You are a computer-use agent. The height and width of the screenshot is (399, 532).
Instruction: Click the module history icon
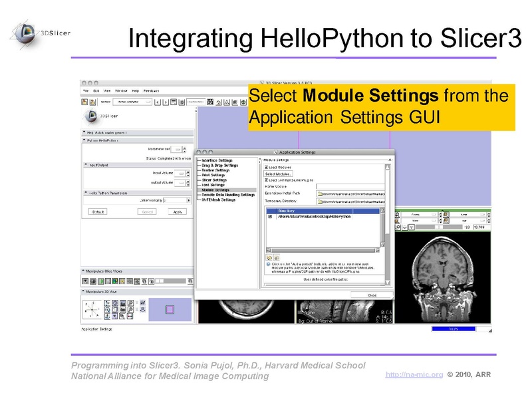(174, 102)
